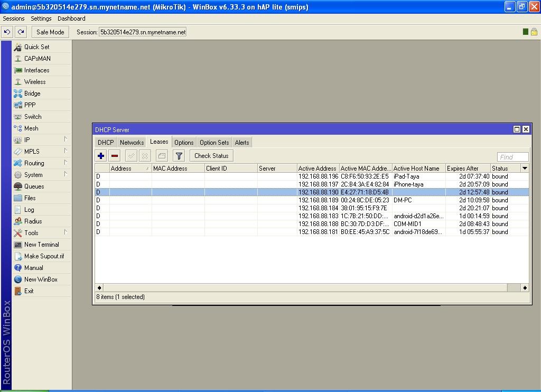
Task: Expand the Routing submenu
Action: 34,163
